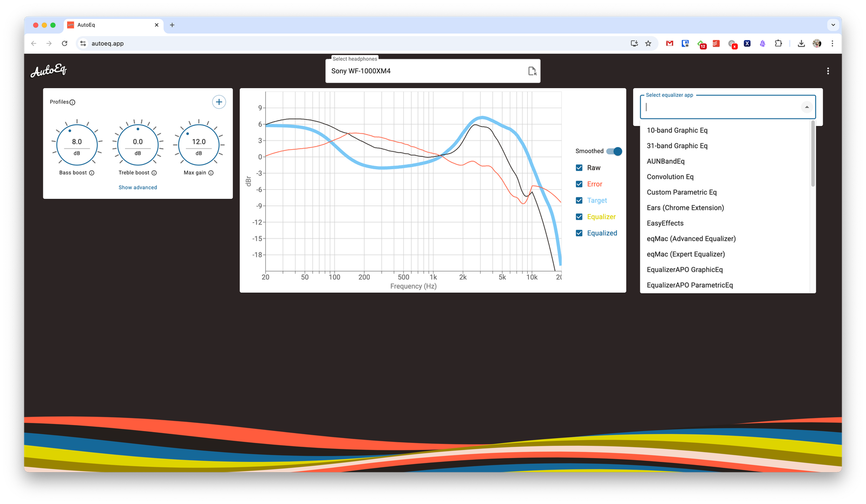The image size is (866, 504).
Task: Focus the Select headphones field
Action: tap(433, 71)
